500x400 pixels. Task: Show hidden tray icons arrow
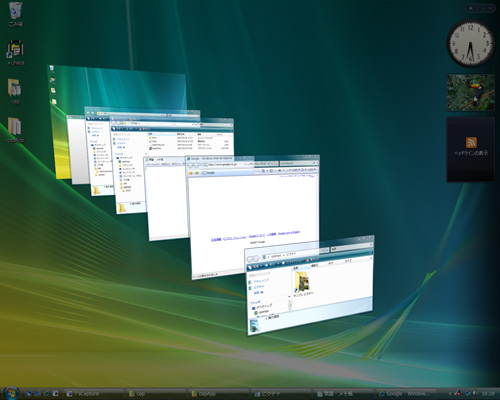click(450, 394)
